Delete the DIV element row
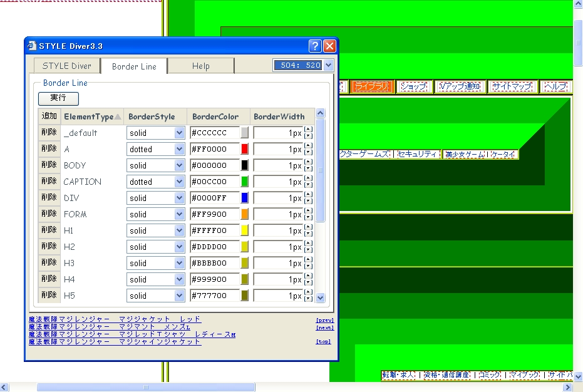Screen dimensions: 583x392 click(49, 197)
